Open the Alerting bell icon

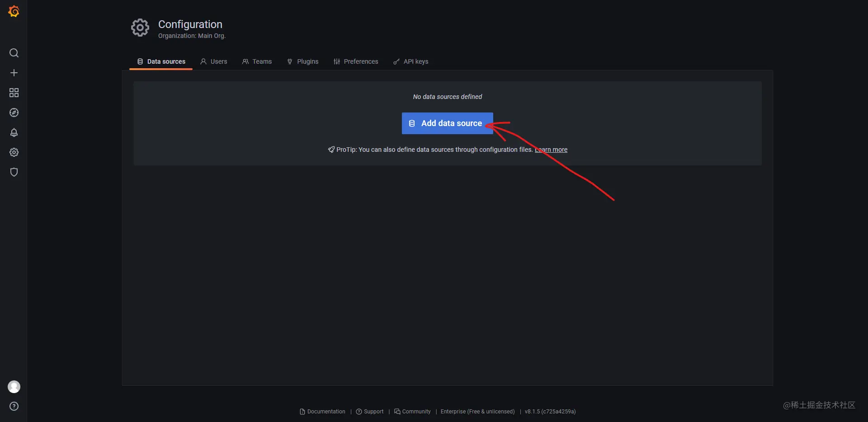point(14,132)
